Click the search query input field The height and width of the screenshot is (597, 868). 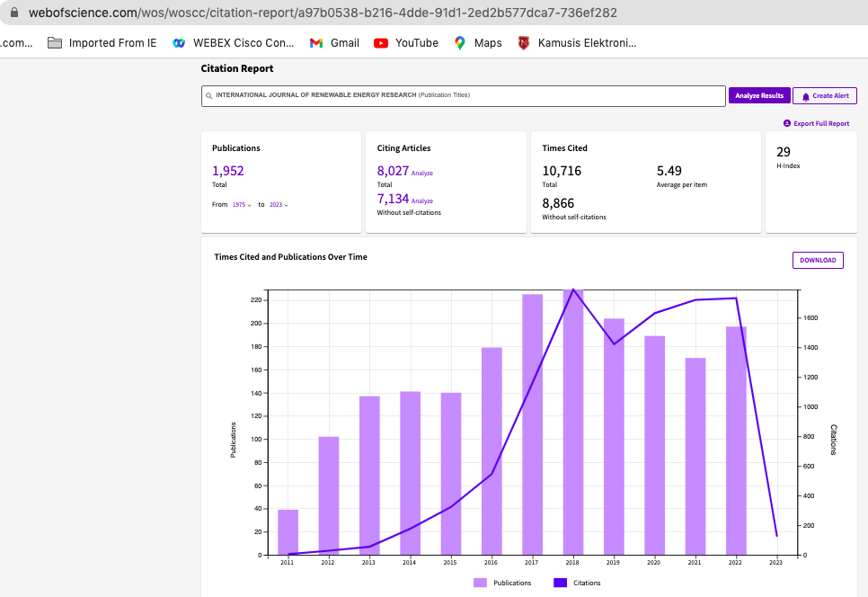[x=464, y=96]
